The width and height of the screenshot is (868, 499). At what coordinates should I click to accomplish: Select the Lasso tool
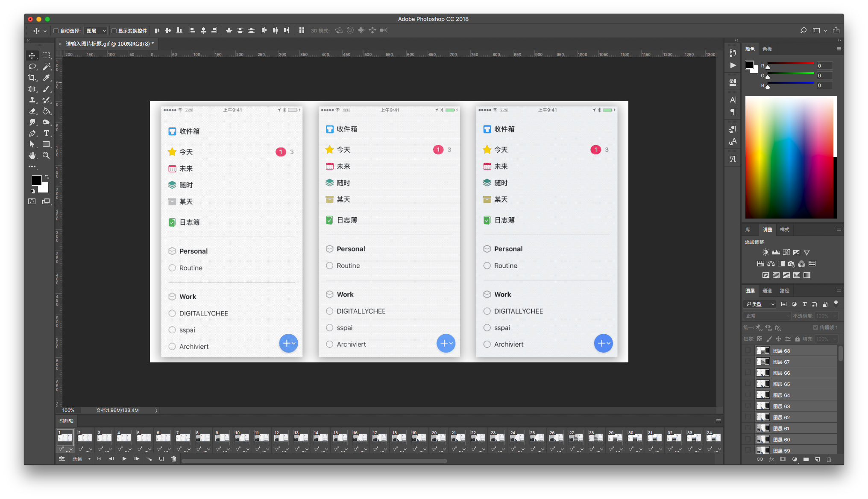tap(32, 67)
